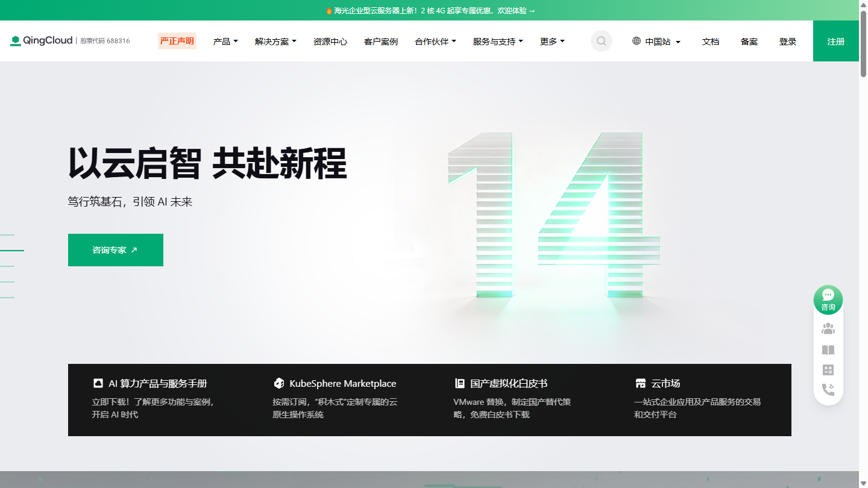Click the headline 以云启智 共赴新程

(x=207, y=163)
